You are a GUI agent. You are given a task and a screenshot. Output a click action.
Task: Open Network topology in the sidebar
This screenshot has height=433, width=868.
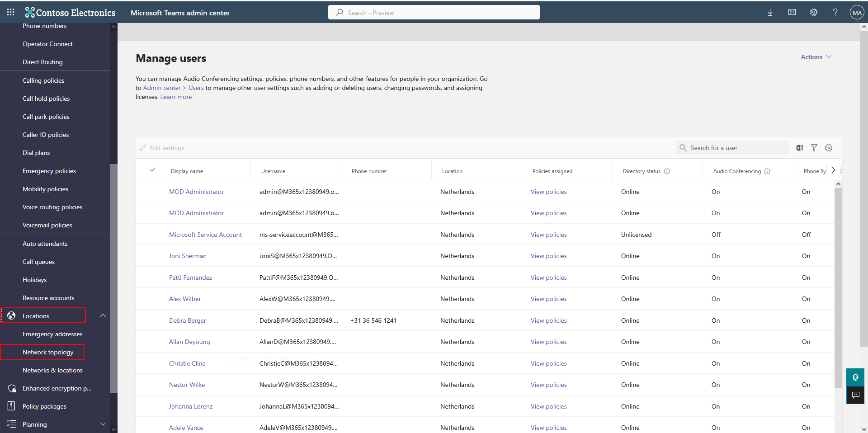pyautogui.click(x=48, y=352)
